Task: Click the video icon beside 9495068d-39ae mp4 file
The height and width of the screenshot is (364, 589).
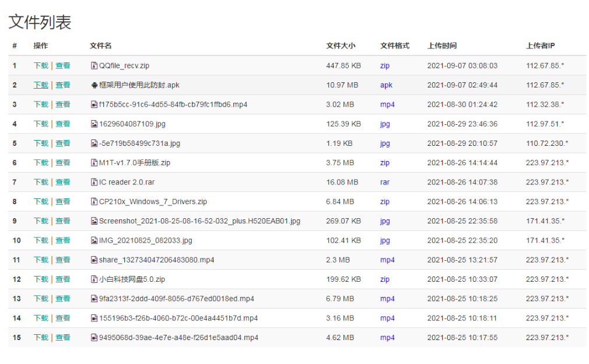Action: (x=94, y=338)
